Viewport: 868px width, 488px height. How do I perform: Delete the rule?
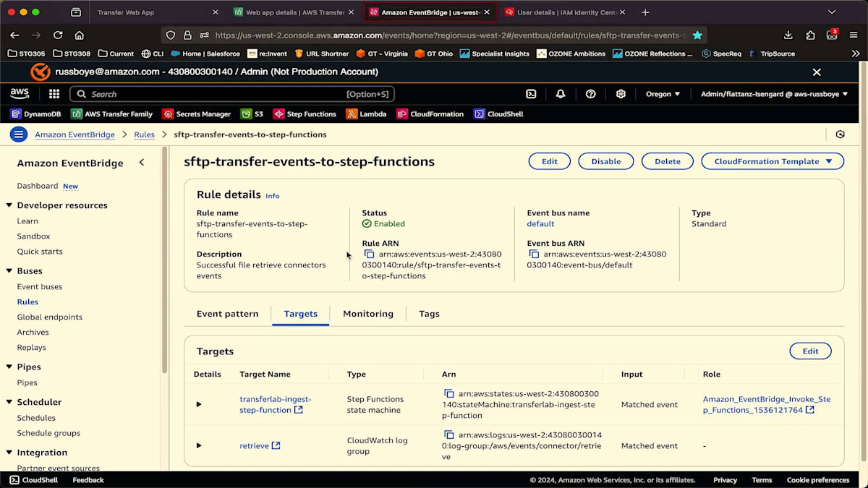coord(668,161)
